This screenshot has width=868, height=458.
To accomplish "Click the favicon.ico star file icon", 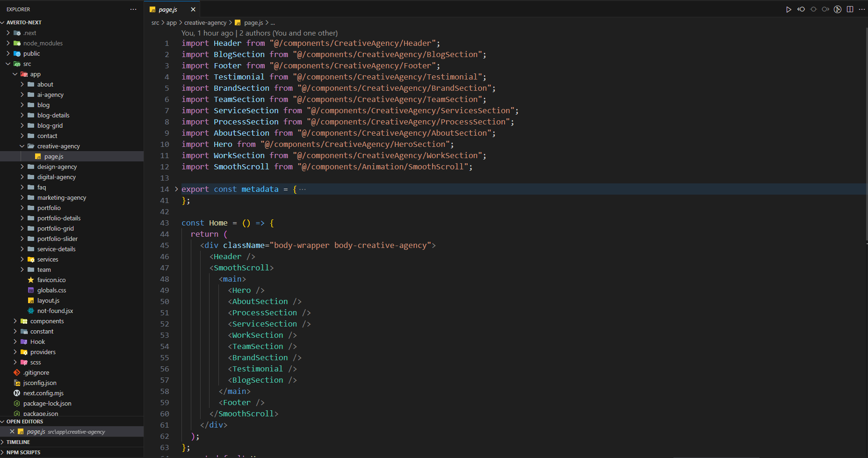I will (x=31, y=280).
